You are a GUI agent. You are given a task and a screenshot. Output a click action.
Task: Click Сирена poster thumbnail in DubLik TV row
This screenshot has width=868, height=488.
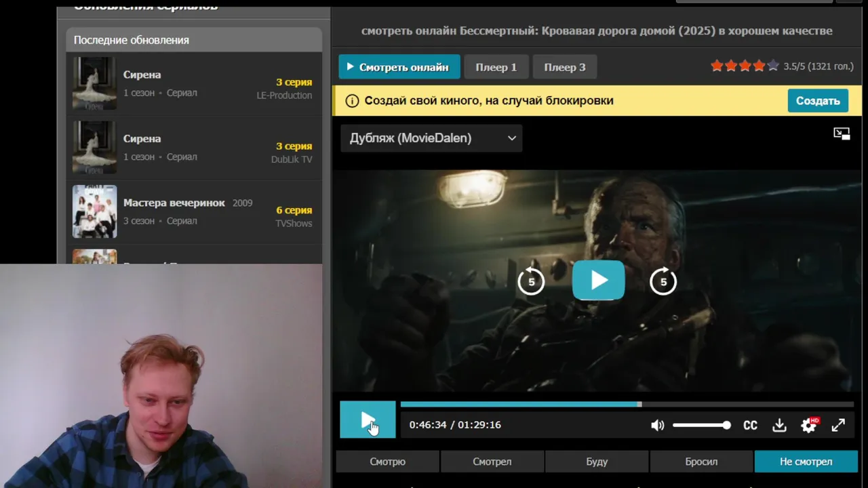coord(95,148)
